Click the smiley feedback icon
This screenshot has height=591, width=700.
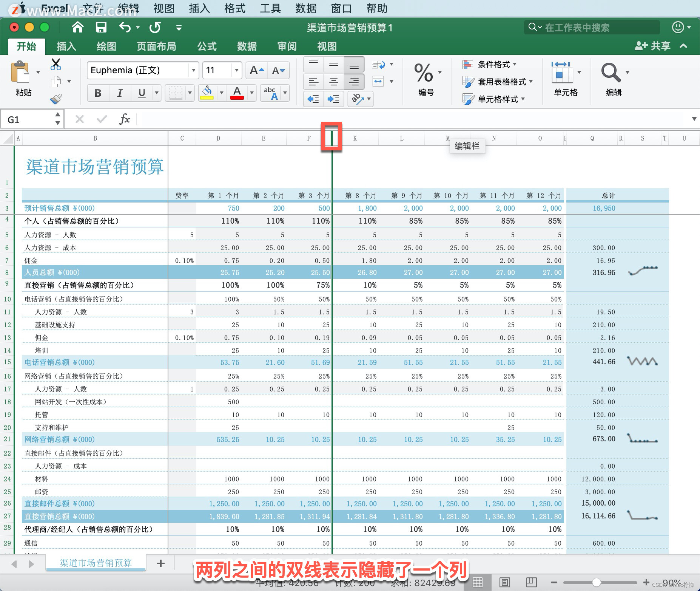pyautogui.click(x=678, y=27)
